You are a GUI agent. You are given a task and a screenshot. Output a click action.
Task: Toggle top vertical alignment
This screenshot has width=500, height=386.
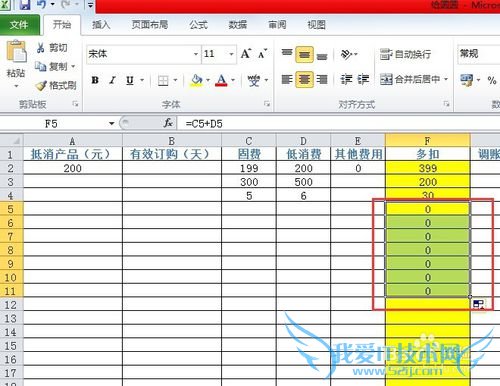[287, 54]
